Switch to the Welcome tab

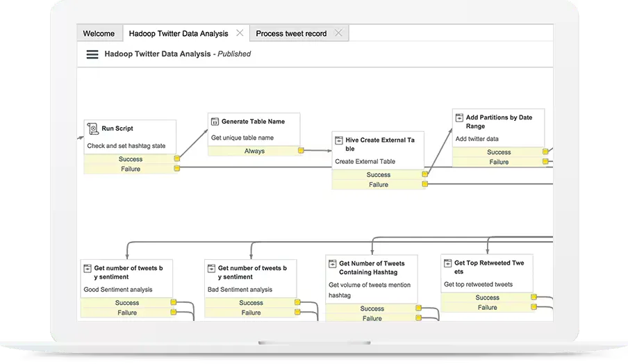click(x=99, y=33)
